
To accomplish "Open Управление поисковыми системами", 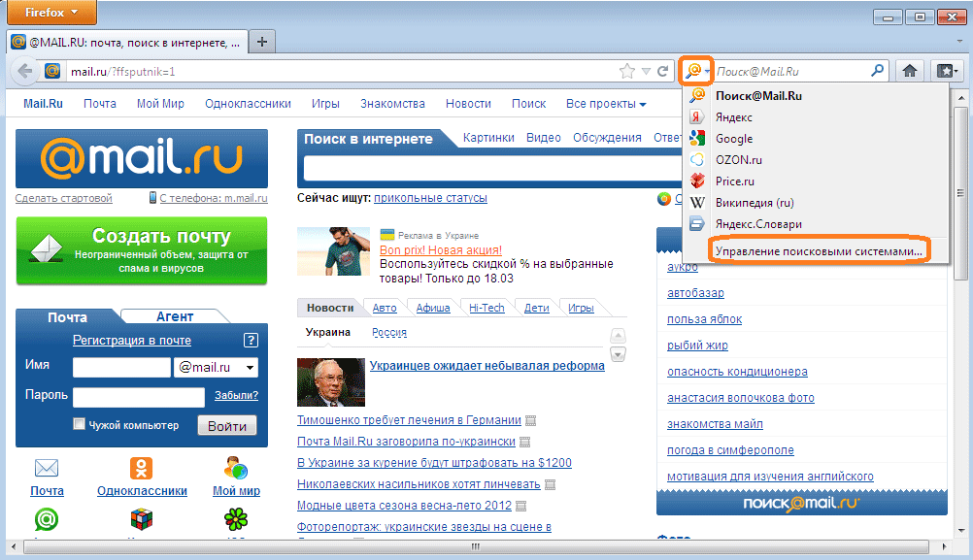I will pyautogui.click(x=819, y=251).
